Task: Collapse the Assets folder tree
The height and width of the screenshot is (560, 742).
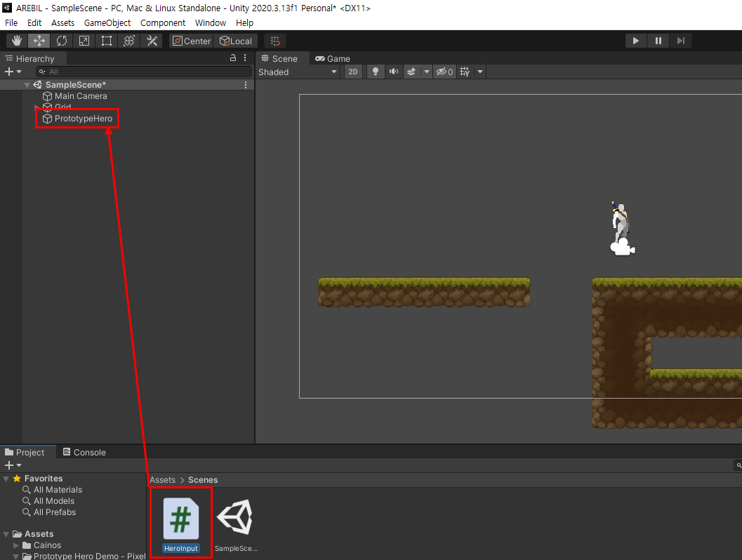Action: 6,534
